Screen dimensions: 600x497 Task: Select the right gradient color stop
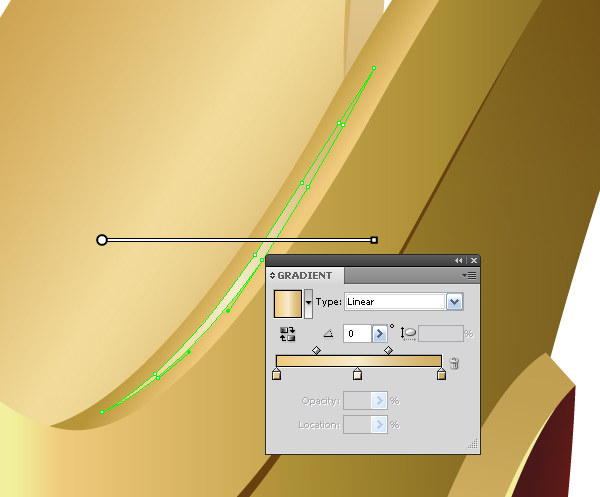pyautogui.click(x=441, y=374)
